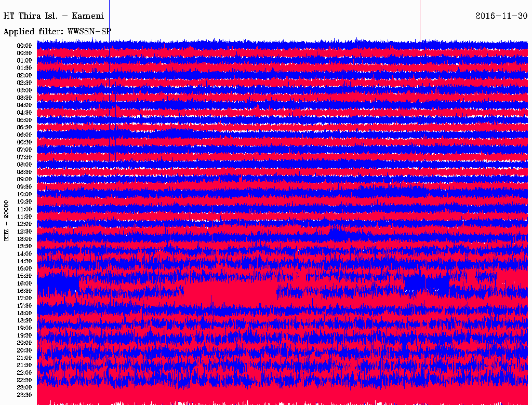Click the 18:00 time label
Image resolution: width=532 pixels, height=405 pixels.
point(24,313)
